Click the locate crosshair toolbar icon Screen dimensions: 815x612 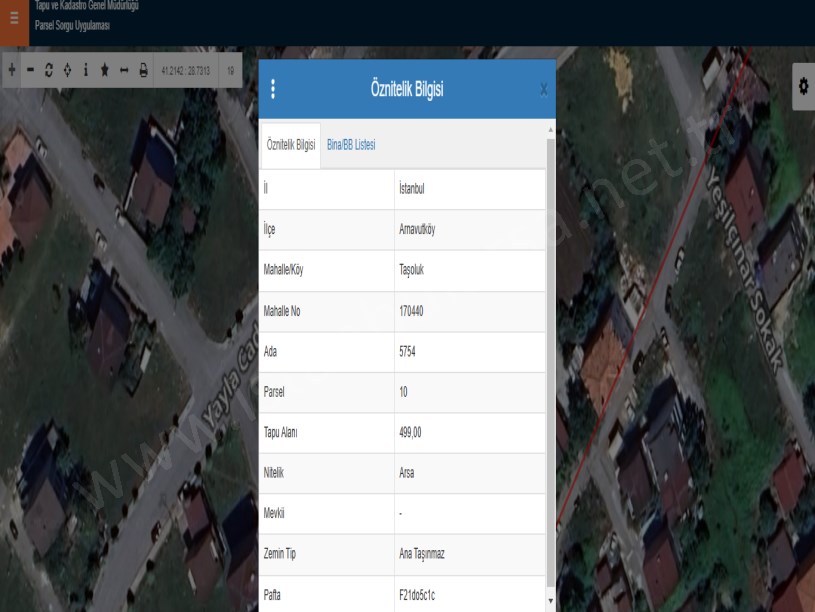(67, 70)
